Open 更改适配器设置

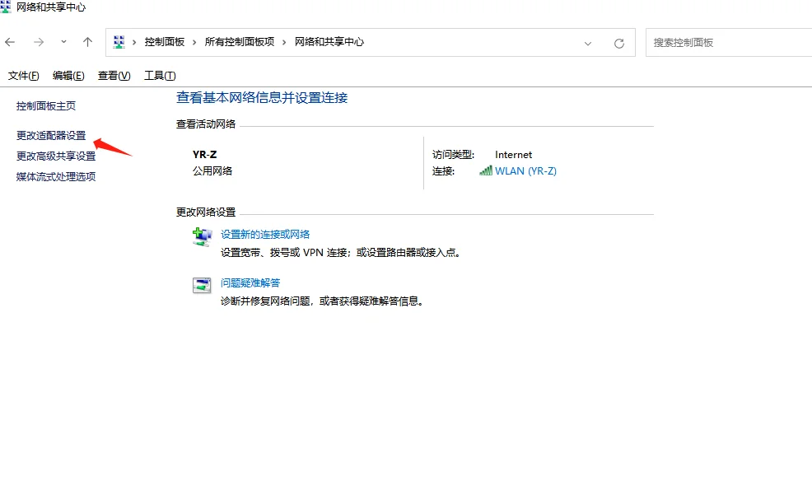(51, 136)
